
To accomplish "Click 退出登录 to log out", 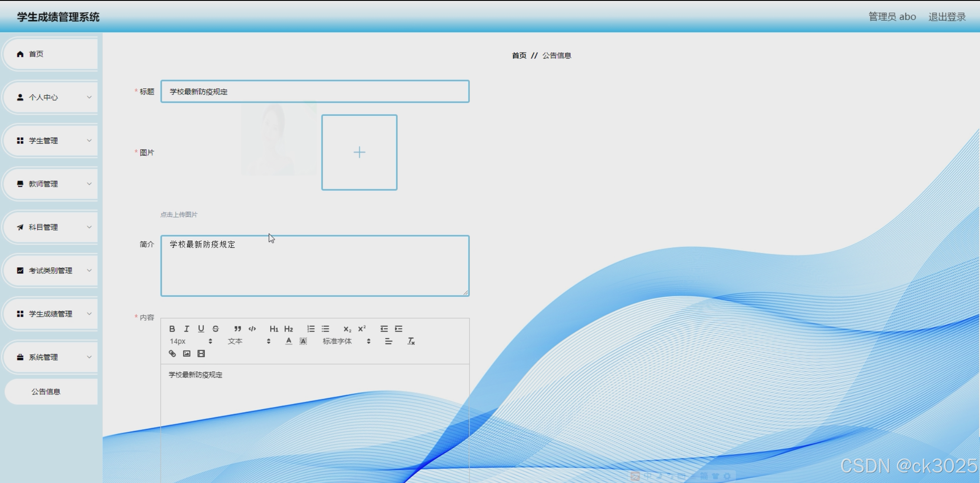I will tap(947, 16).
